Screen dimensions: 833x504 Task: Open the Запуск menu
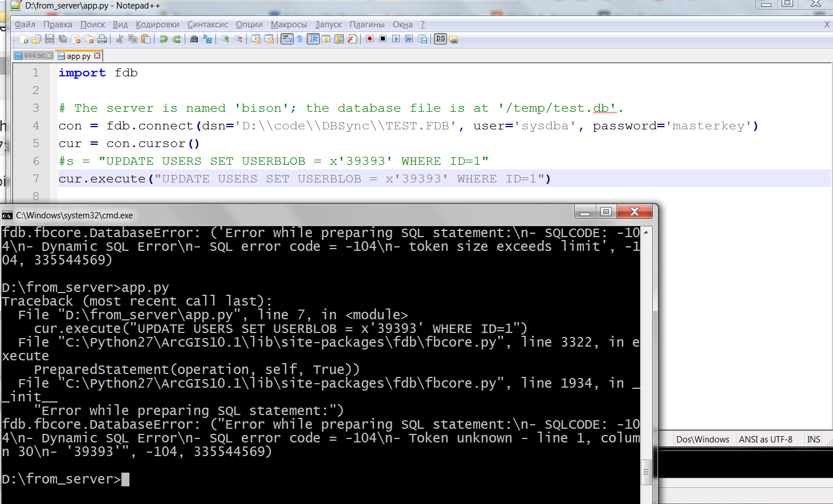328,25
